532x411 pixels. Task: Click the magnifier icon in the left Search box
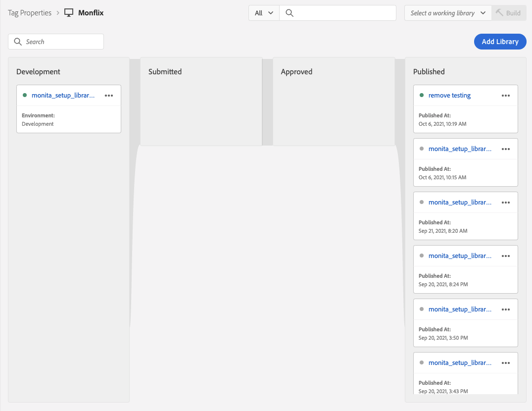click(x=18, y=42)
